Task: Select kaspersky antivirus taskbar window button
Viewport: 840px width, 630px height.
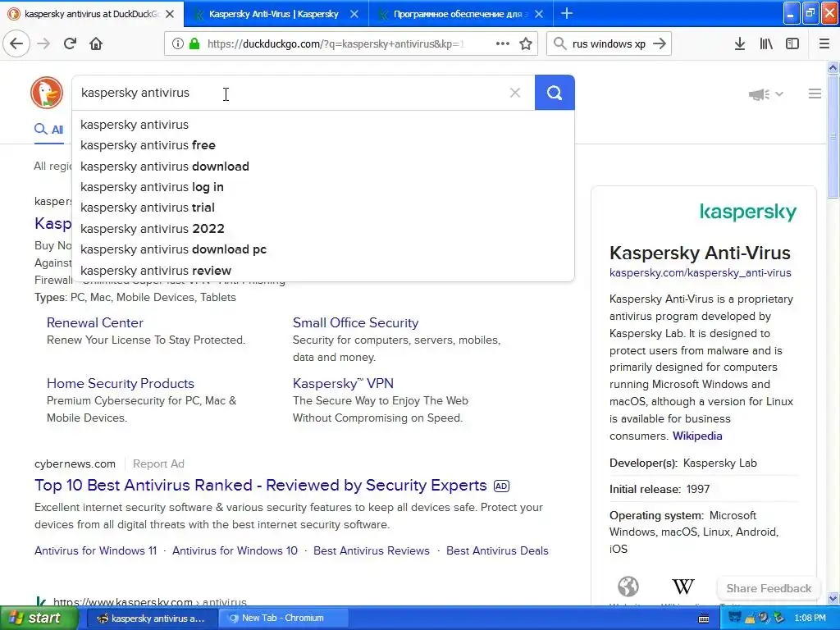Action: 152,619
